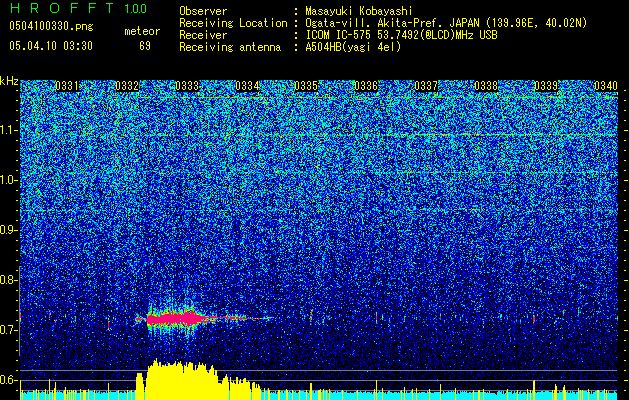629x400 pixels.
Task: Click the date stamp 05.04.10 03:30
Action: pyautogui.click(x=51, y=46)
